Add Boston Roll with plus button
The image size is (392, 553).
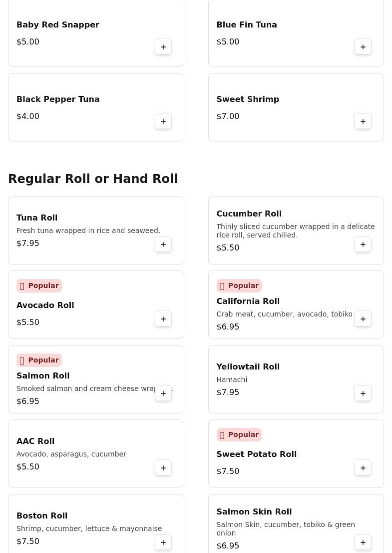click(163, 542)
